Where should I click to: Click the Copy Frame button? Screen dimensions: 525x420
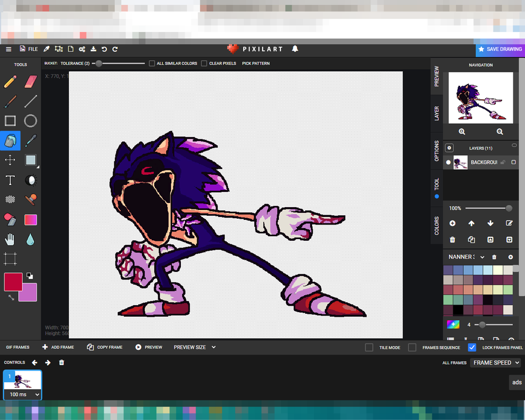(104, 347)
